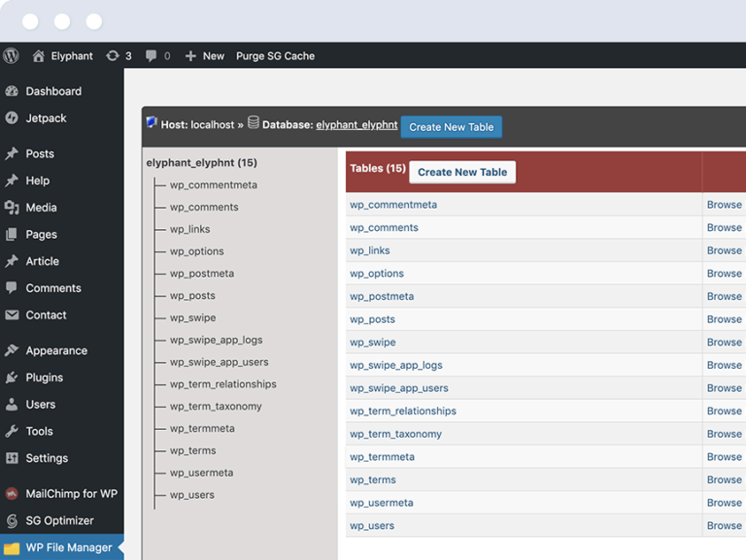Viewport: 746px width, 560px height.
Task: Click Browse in the wp_users row
Action: click(x=724, y=526)
